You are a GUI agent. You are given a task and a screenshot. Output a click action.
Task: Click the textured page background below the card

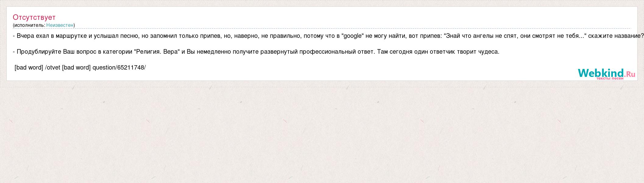pyautogui.click(x=322, y=134)
